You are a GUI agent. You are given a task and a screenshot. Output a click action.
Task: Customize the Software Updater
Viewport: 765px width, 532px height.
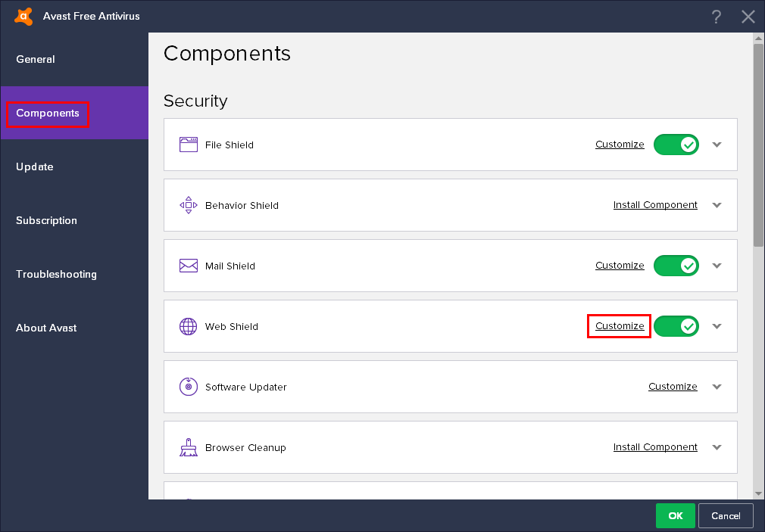tap(673, 386)
